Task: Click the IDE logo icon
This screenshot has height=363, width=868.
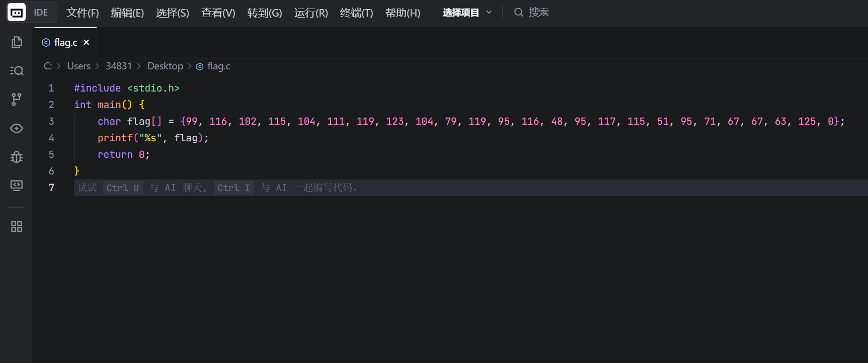Action: (x=16, y=13)
